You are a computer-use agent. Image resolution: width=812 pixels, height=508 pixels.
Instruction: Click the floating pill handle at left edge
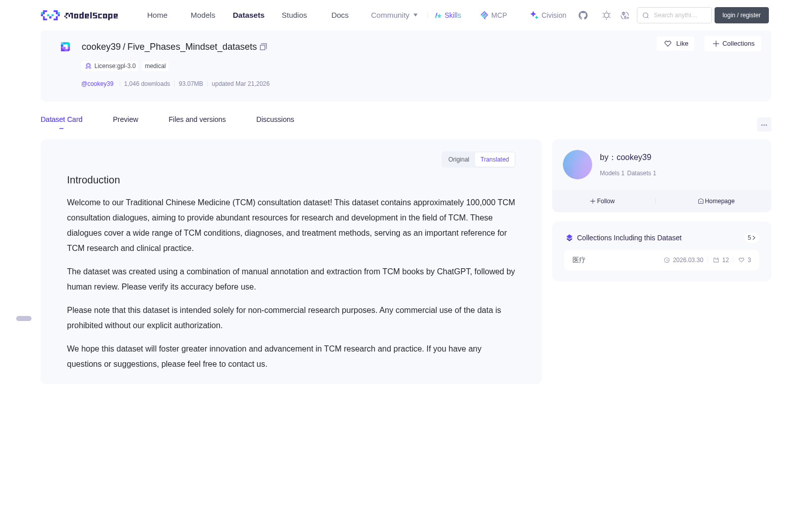click(x=24, y=319)
